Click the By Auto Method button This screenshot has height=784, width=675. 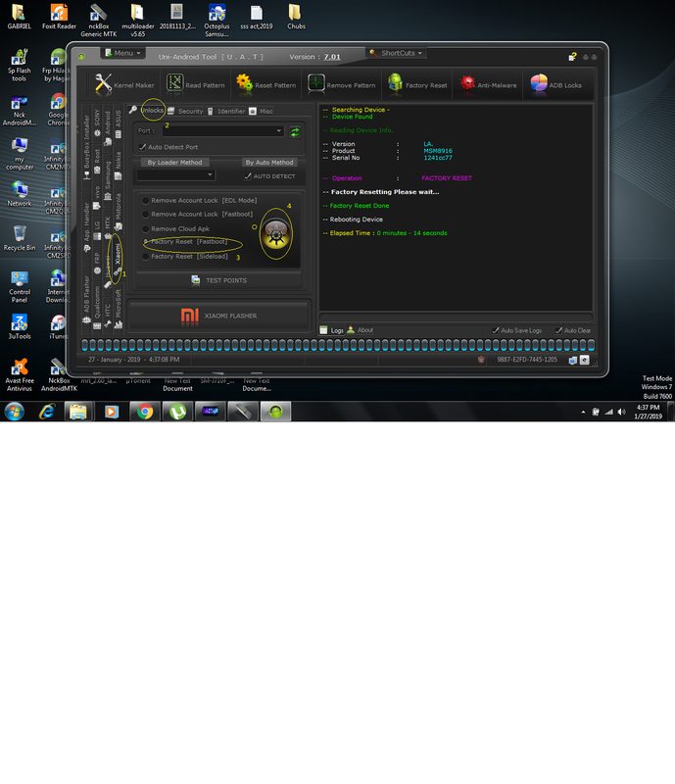[269, 162]
